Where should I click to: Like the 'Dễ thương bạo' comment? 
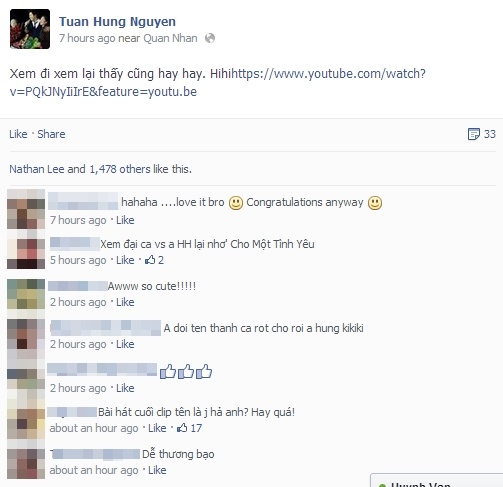157,470
